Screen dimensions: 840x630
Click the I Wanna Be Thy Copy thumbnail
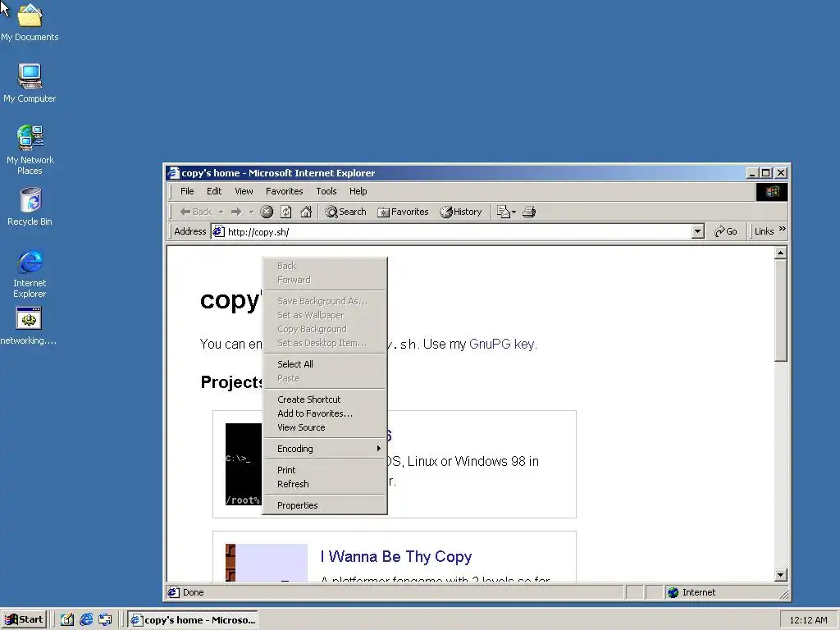coord(267,563)
